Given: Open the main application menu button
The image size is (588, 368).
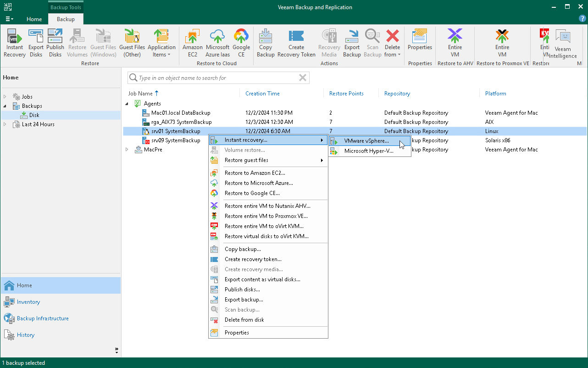Looking at the screenshot, I should pos(9,19).
